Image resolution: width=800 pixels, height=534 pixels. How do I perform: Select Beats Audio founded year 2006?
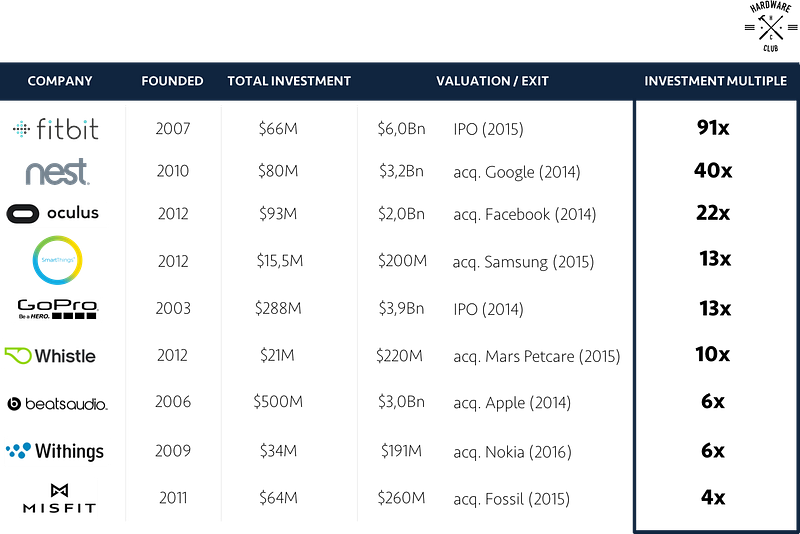click(x=173, y=401)
